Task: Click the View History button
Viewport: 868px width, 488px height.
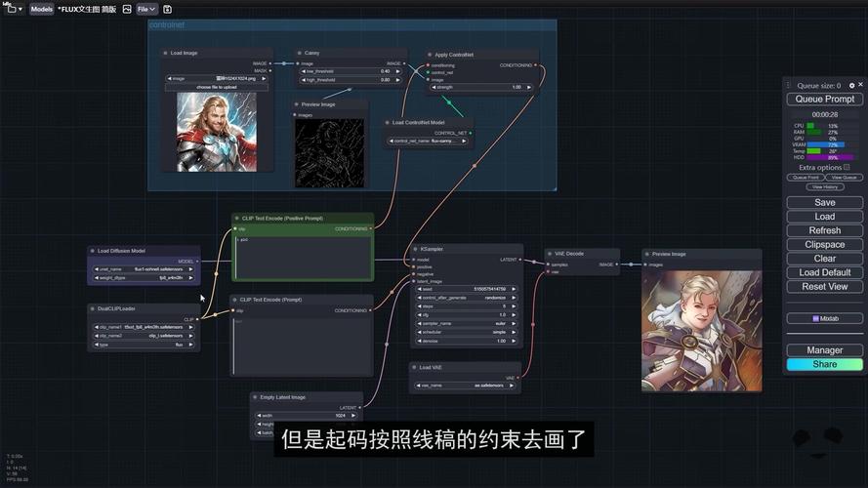Action: pyautogui.click(x=824, y=187)
